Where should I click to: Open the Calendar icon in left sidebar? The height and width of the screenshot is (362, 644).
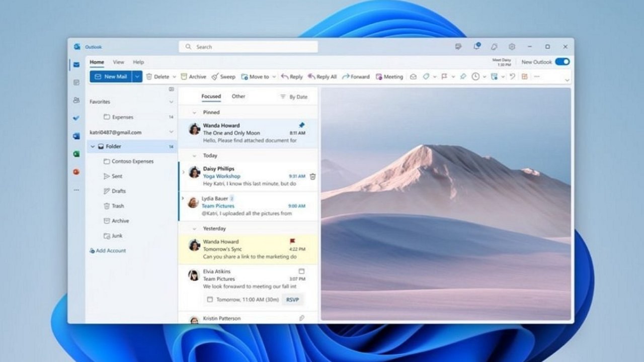click(x=76, y=82)
